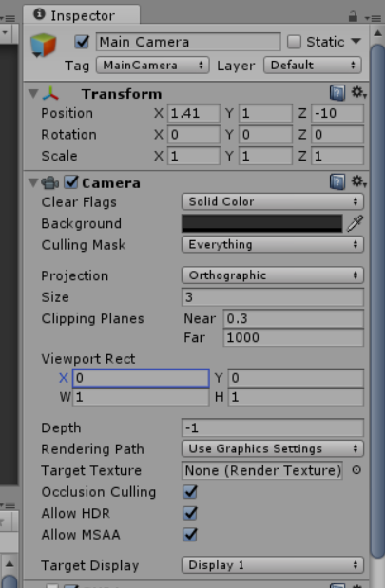The width and height of the screenshot is (385, 588).
Task: Toggle Allow MSAA checkbox
Action: pos(190,535)
